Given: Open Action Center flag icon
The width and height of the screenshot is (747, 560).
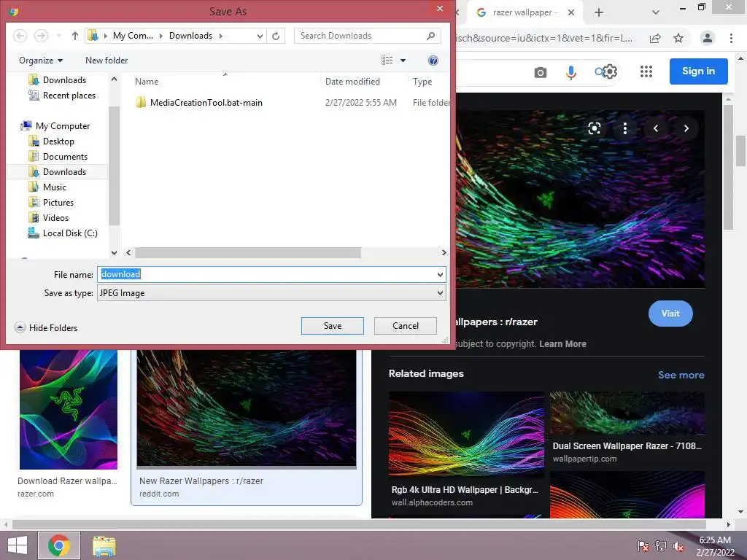Looking at the screenshot, I should pyautogui.click(x=643, y=546).
